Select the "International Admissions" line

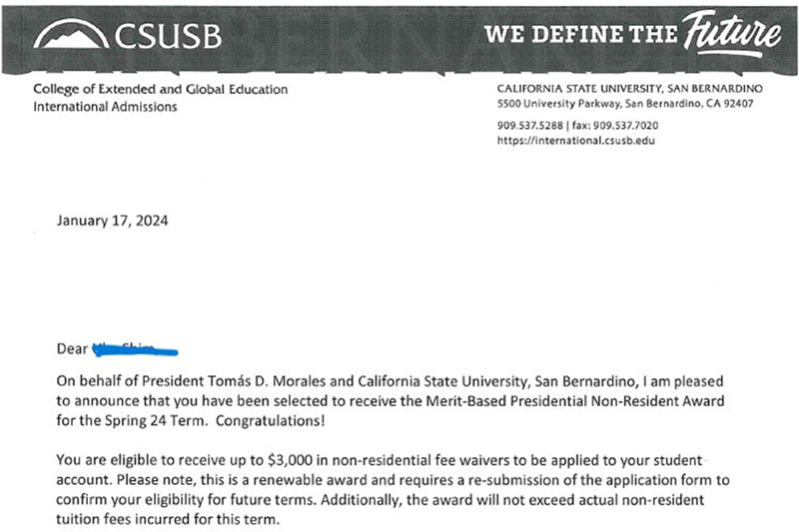[105, 107]
